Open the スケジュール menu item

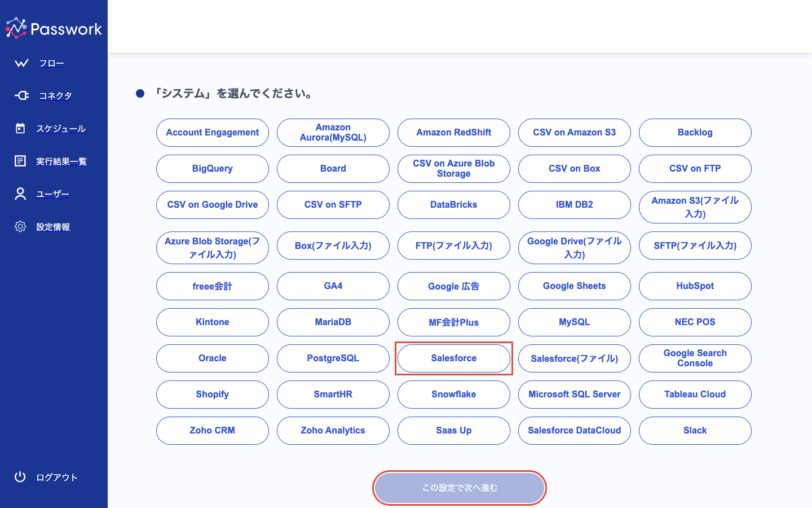coord(61,129)
